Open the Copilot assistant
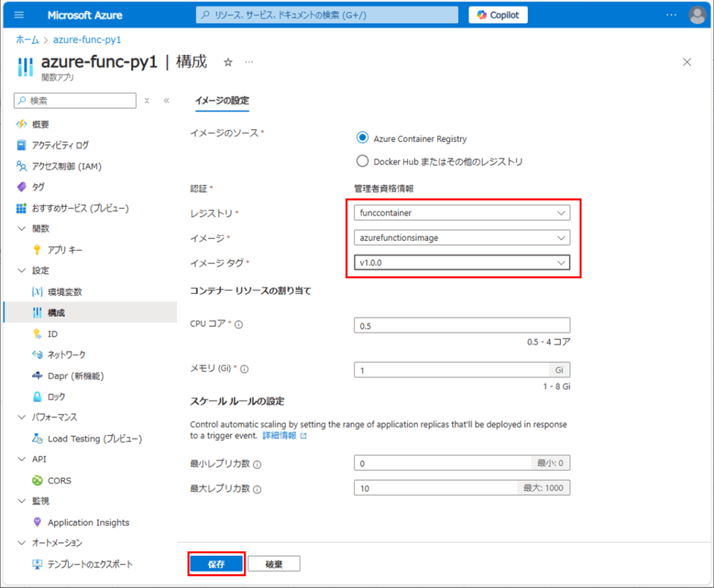Screen dimensions: 714x588 [x=497, y=15]
